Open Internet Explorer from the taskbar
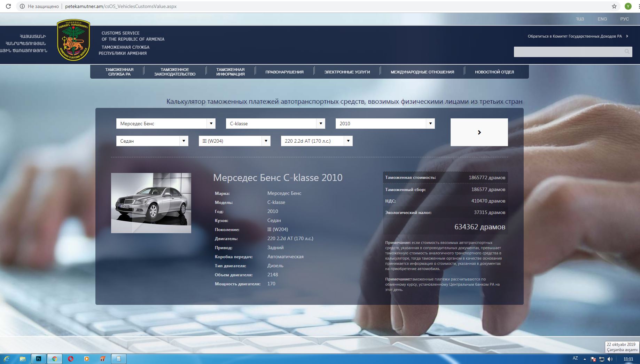This screenshot has width=640, height=364. click(x=7, y=359)
